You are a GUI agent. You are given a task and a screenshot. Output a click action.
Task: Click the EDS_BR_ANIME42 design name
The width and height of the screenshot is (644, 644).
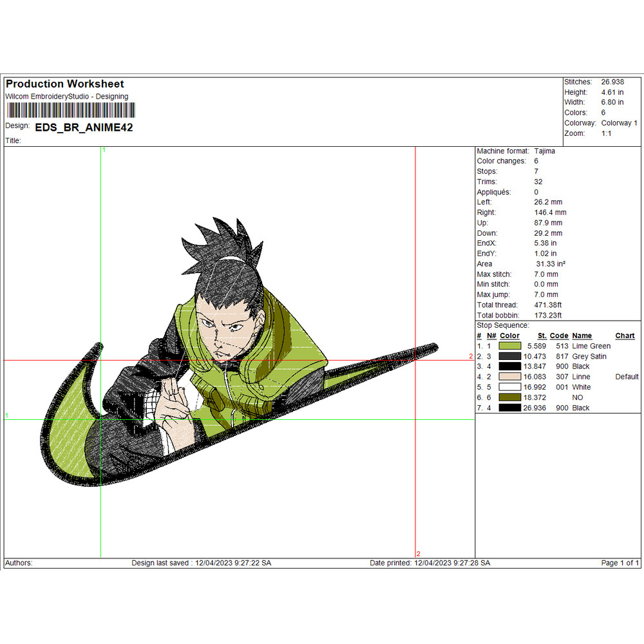pyautogui.click(x=84, y=128)
